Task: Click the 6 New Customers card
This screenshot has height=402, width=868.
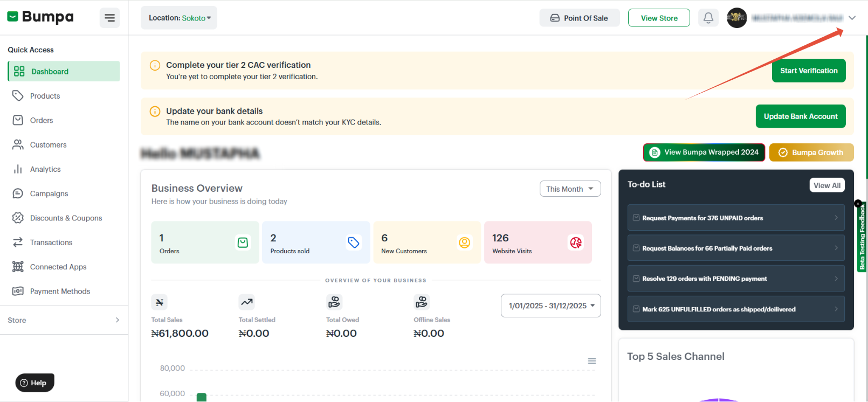Action: [x=427, y=242]
